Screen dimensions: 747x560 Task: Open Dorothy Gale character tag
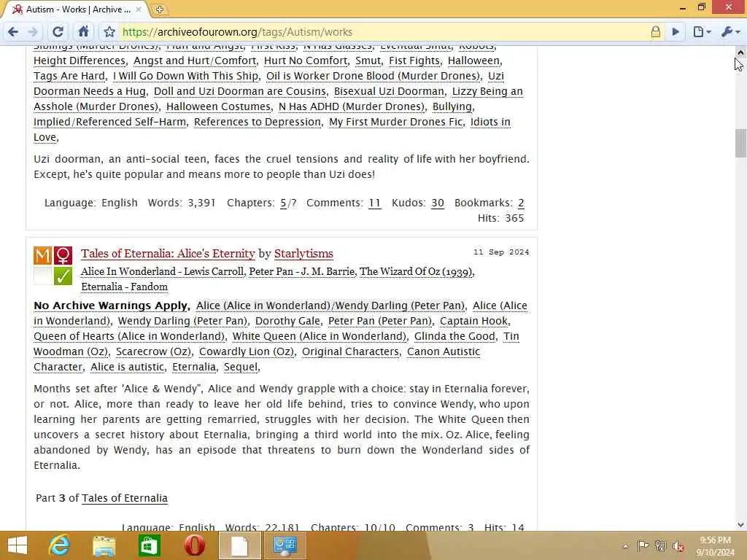coord(287,321)
